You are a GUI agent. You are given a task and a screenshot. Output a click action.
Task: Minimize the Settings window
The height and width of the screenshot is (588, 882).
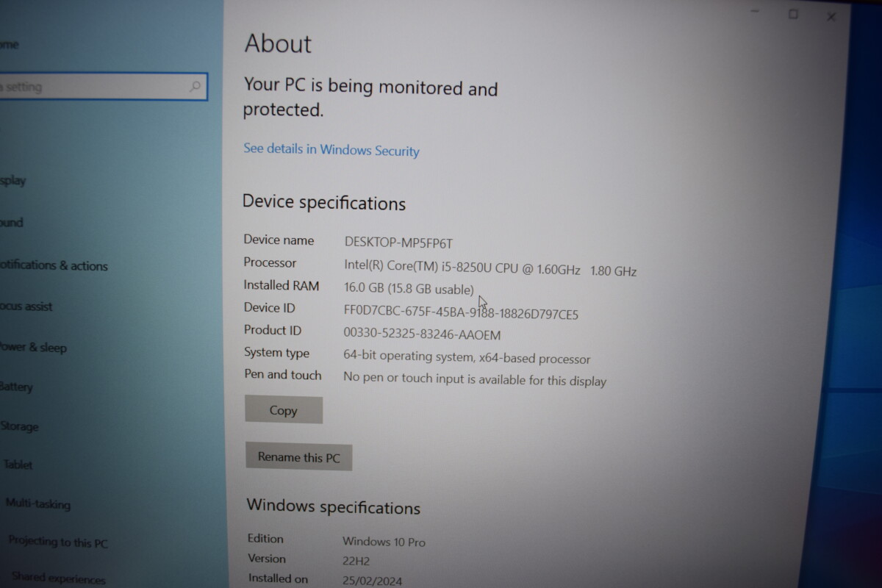[x=756, y=12]
